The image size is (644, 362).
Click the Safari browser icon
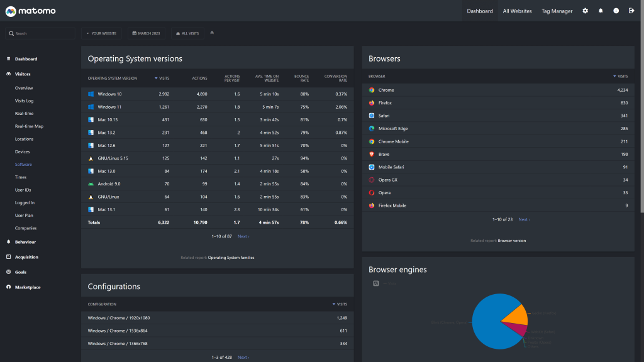[x=372, y=116]
